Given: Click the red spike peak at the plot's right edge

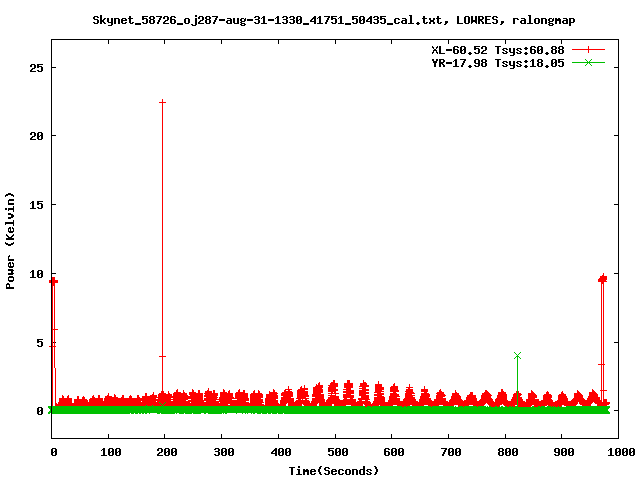Looking at the screenshot, I should [602, 279].
